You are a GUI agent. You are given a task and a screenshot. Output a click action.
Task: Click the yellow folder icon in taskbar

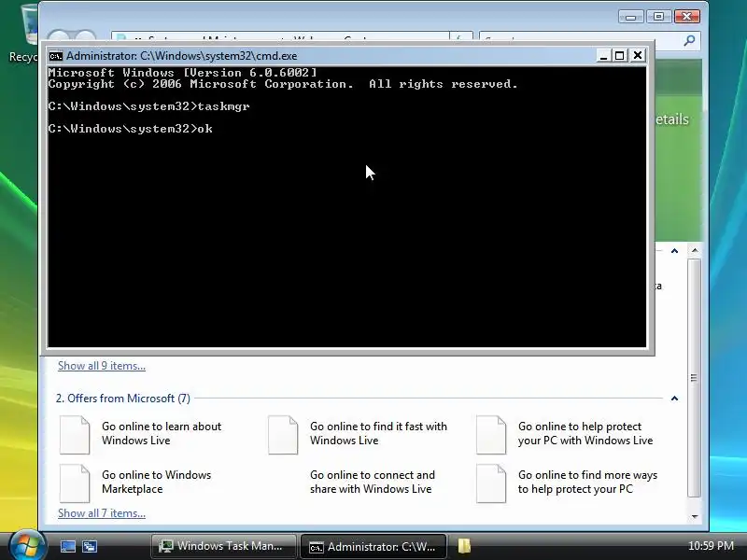click(464, 546)
